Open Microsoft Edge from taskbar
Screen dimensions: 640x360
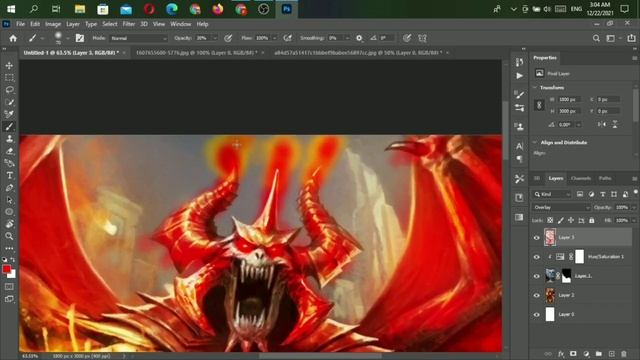172,9
